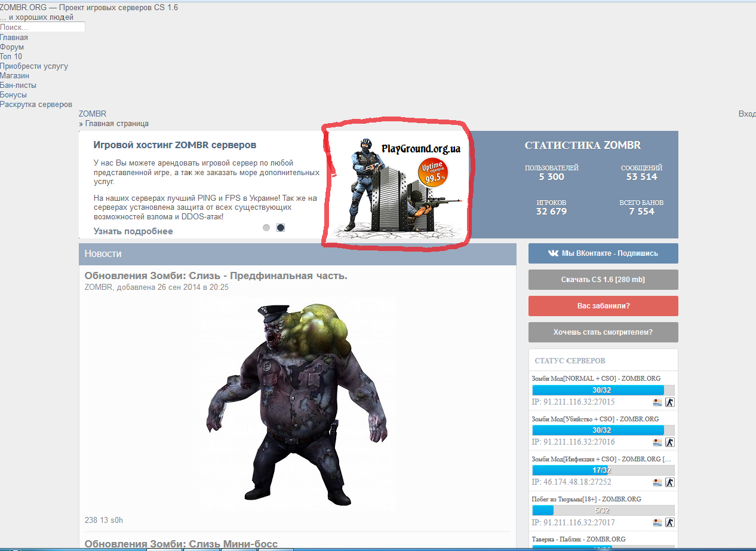Screen dimensions: 756x551
Task: Click server name Таверна - Паблик - ZOMBR.ORG
Action: point(579,539)
